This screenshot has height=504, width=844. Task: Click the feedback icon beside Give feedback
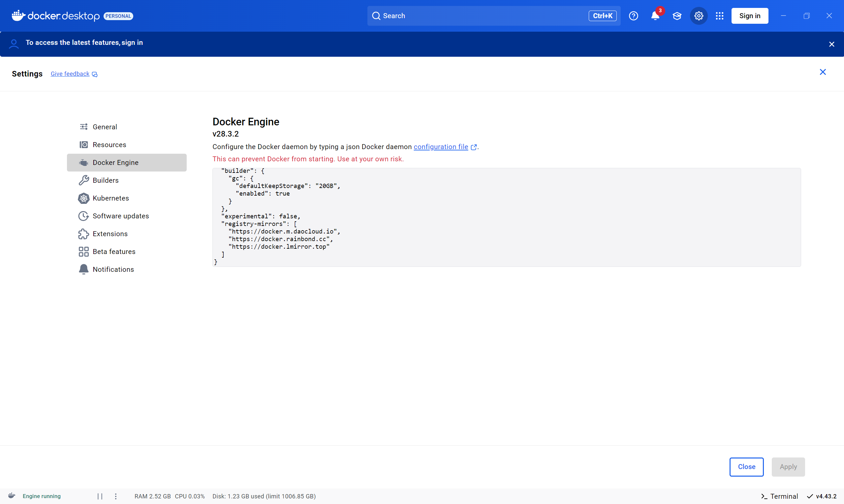click(x=95, y=74)
